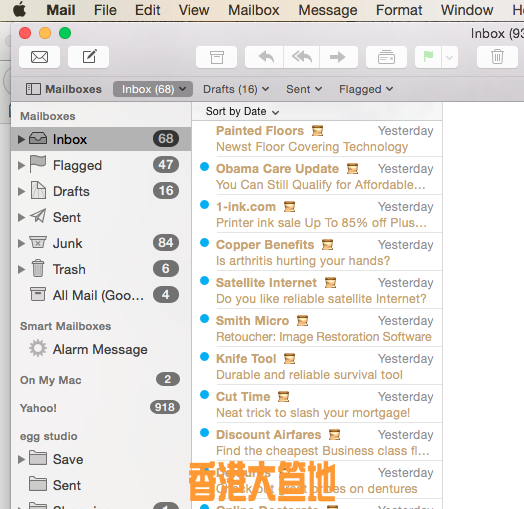The width and height of the screenshot is (524, 509).
Task: Select the All Mail (Goo... archive icon
Action: coord(38,294)
